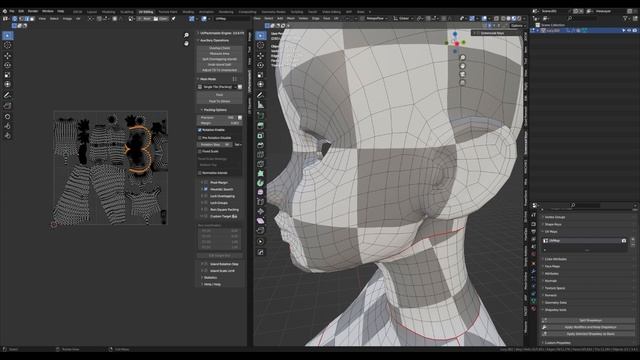Click the viewport zoom magnifier gizmo
Viewport: 640px width, 360px height.
tap(462, 58)
